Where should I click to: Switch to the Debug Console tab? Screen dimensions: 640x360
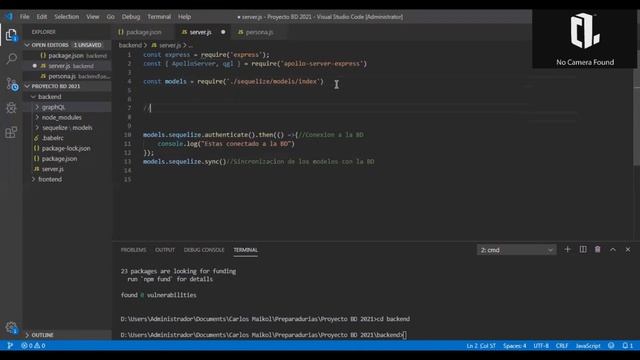click(204, 250)
